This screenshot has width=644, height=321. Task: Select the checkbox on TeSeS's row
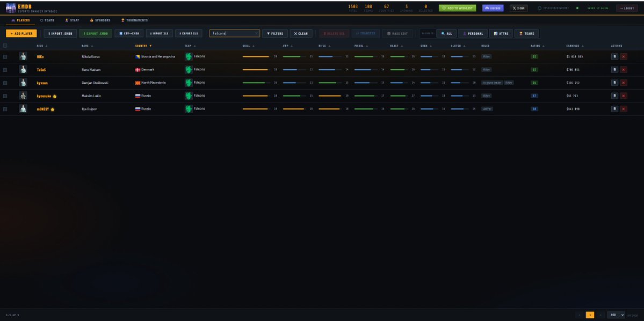pos(5,69)
